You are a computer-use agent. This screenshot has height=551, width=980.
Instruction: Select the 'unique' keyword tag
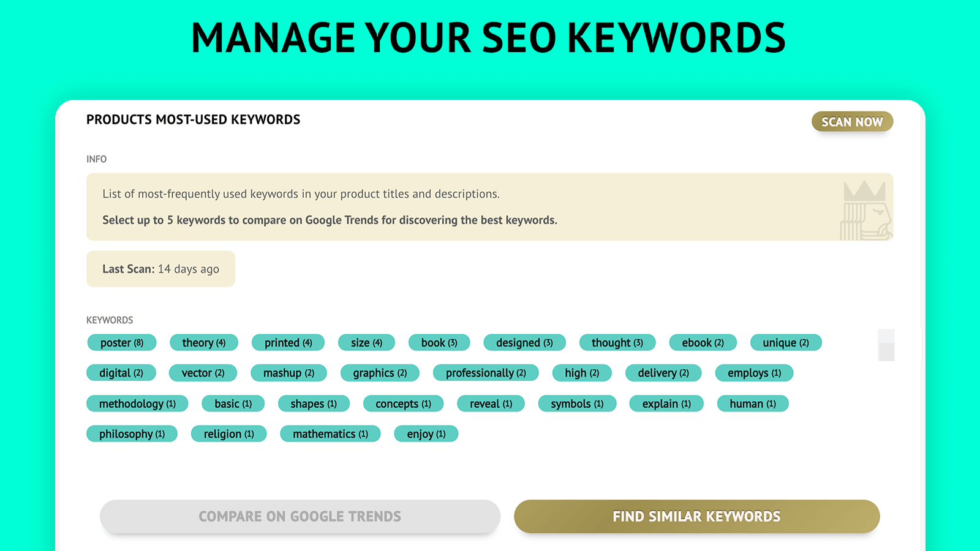[x=785, y=343]
